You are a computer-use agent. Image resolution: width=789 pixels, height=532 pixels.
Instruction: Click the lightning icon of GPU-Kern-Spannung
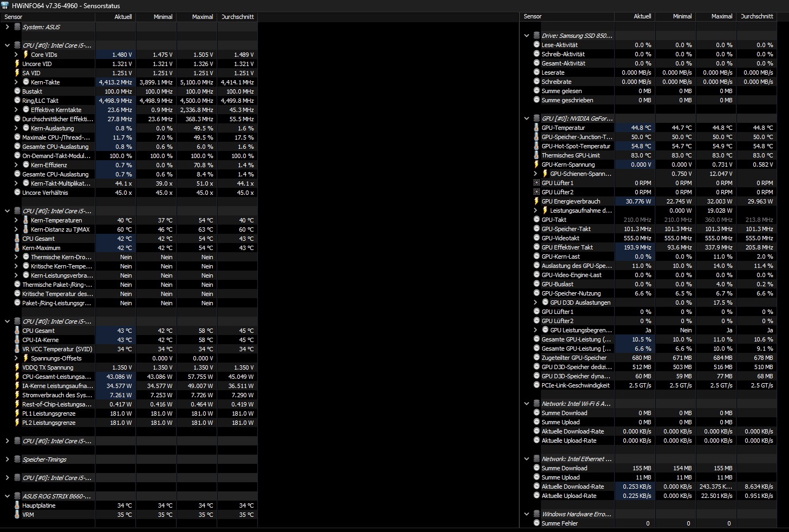(536, 165)
